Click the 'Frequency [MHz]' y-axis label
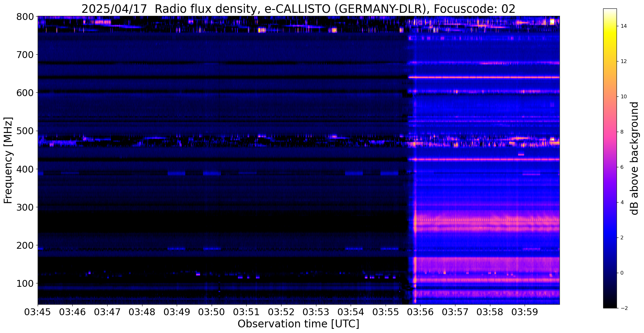Screen dimensions: 644x333 [x=8, y=160]
